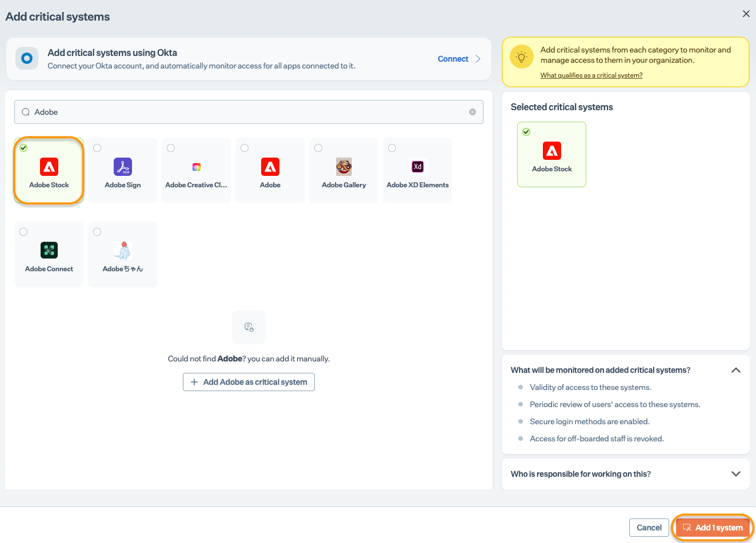Click the Adobe Sign label

tap(123, 185)
